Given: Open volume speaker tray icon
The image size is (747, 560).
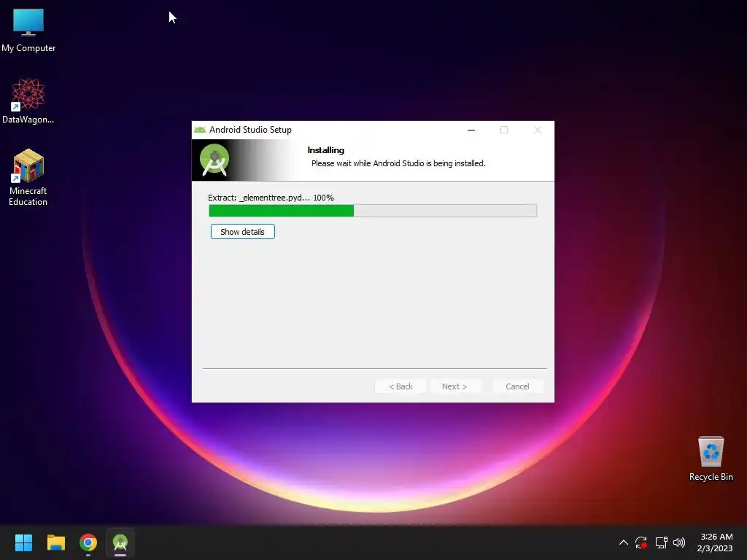Looking at the screenshot, I should click(679, 542).
